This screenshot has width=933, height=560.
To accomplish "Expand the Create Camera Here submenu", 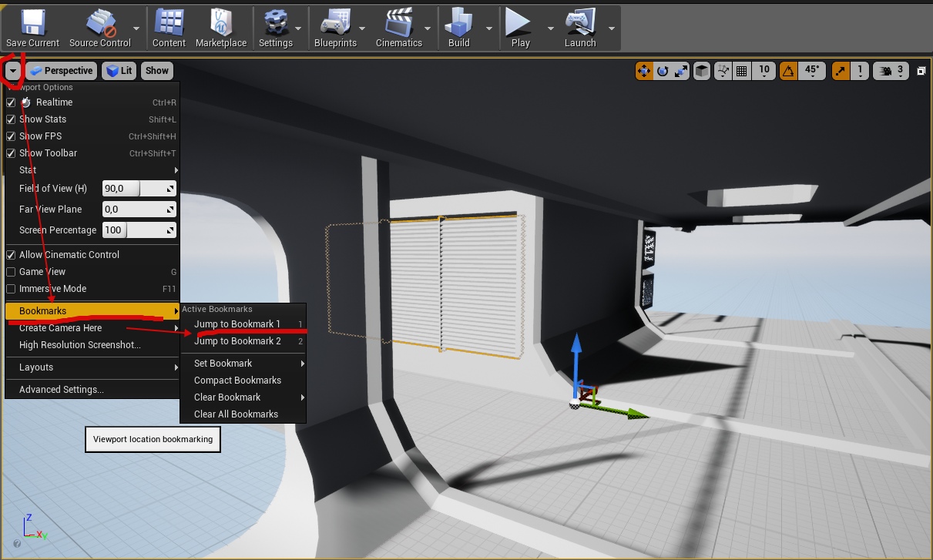I will click(x=92, y=328).
